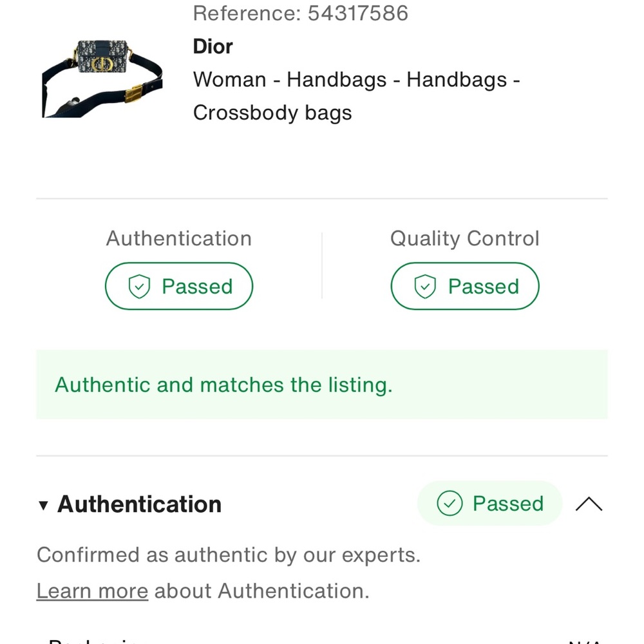Click the Passed pill in Authentication section header
644x644 pixels.
click(x=490, y=504)
